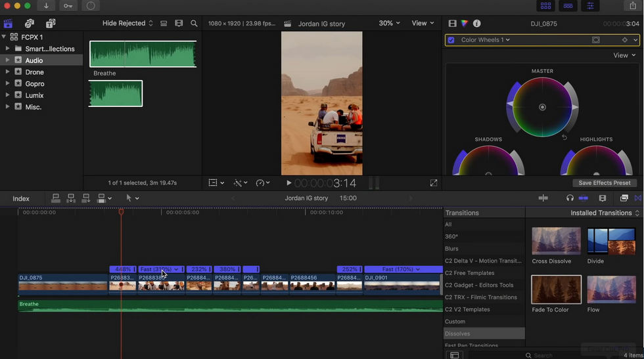644x359 pixels.
Task: Disable the Color Wheels 1 checkbox
Action: click(x=451, y=40)
